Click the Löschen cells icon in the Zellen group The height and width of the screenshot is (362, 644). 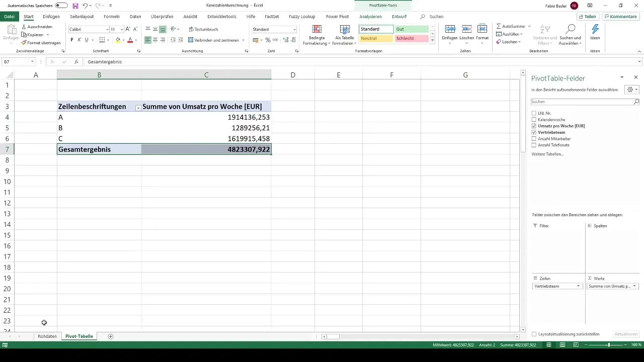point(466,29)
